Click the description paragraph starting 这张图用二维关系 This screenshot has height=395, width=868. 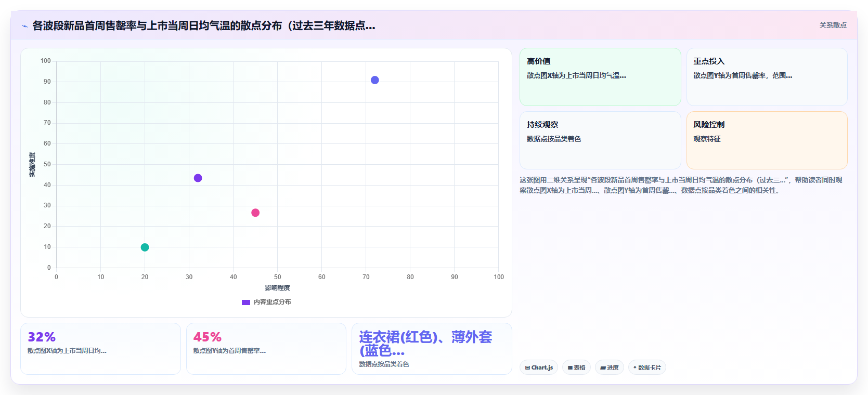tap(681, 185)
